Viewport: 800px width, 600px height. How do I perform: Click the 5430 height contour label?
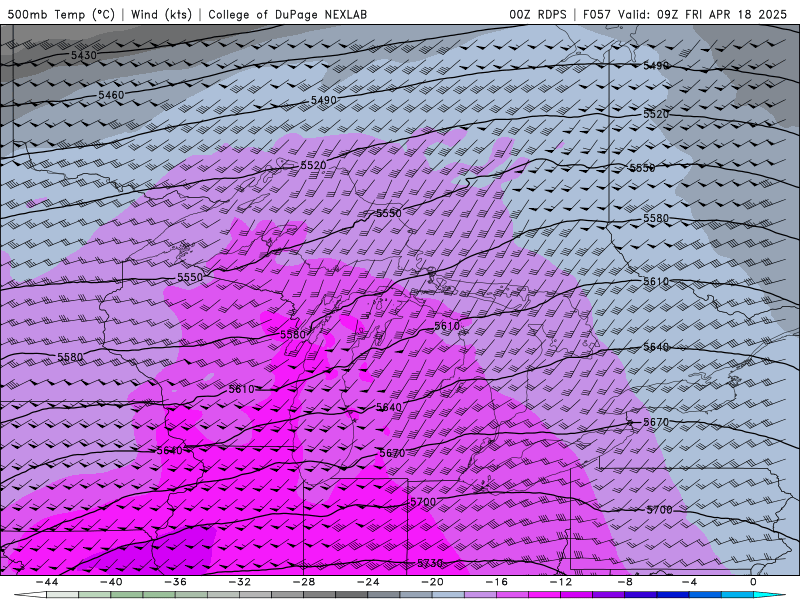tap(84, 55)
